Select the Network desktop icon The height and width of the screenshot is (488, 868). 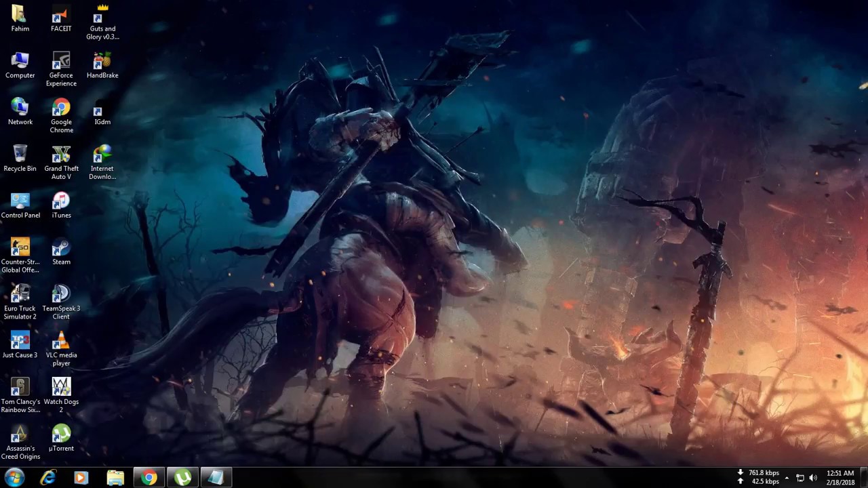(20, 112)
